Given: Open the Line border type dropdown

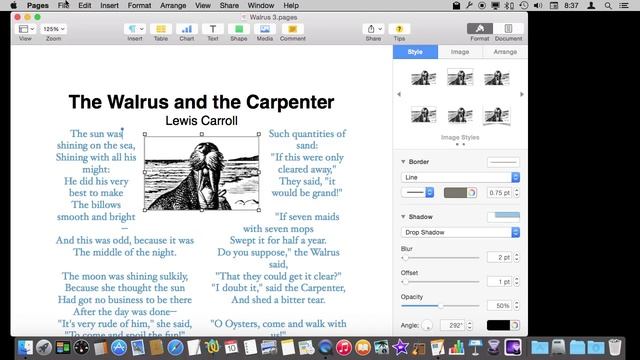Looking at the screenshot, I should [x=460, y=177].
